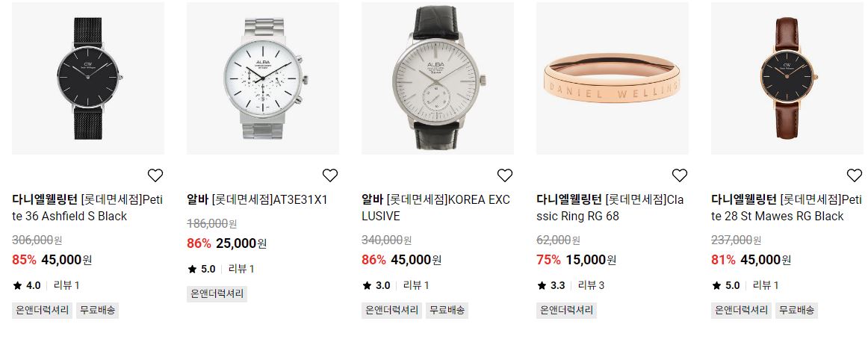Image resolution: width=868 pixels, height=339 pixels.
Task: View the rose gold Daniel Wellington ring image
Action: pos(613,78)
